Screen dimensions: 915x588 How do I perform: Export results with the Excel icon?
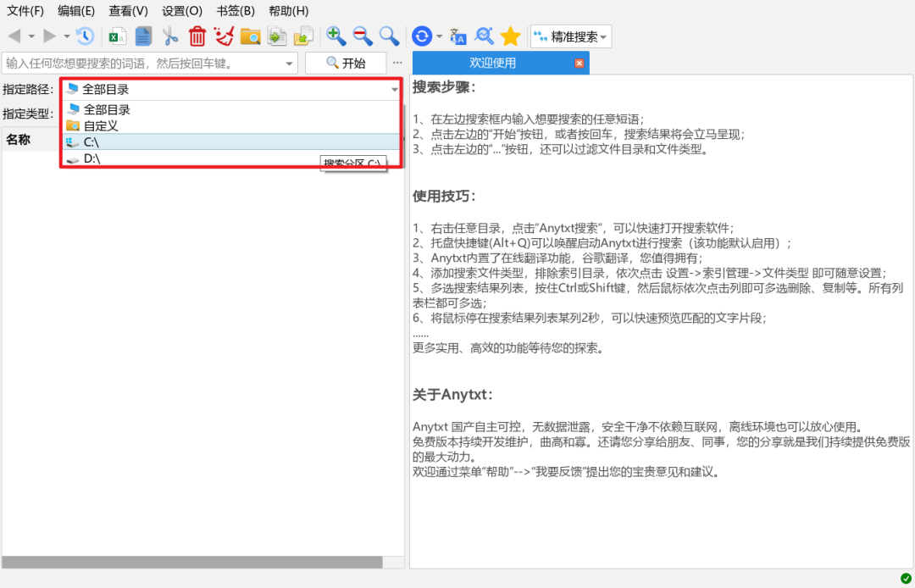(x=118, y=36)
